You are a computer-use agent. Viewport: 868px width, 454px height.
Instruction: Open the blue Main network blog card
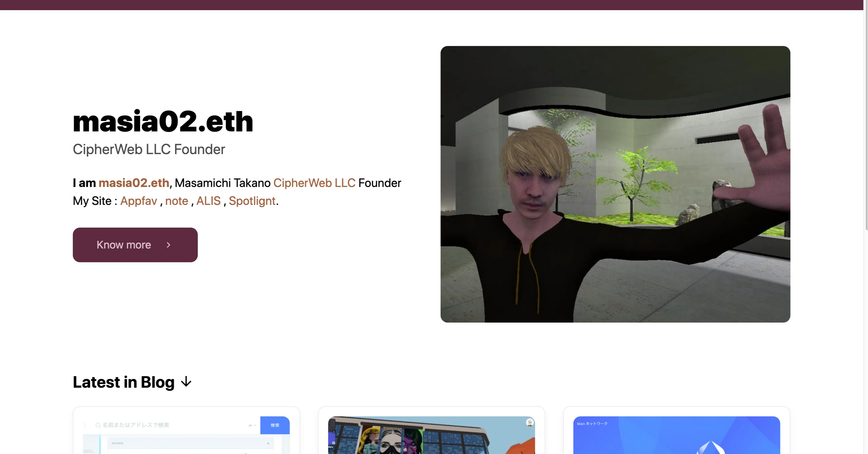677,430
